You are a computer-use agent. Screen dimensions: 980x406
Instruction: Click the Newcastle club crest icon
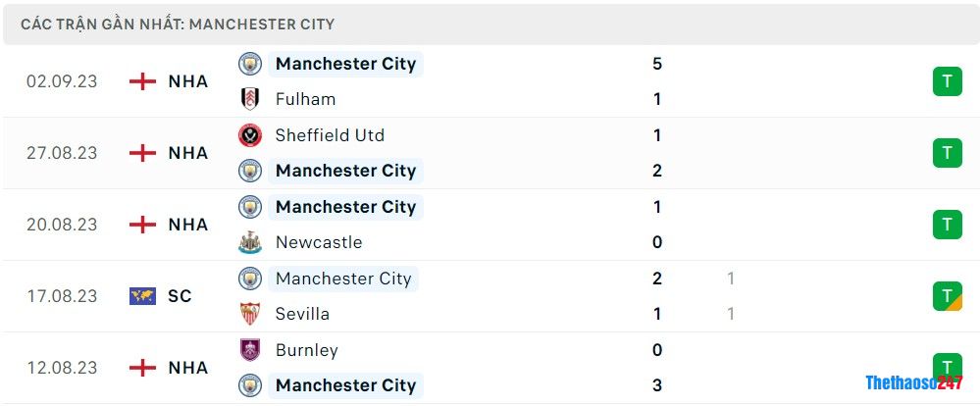(250, 242)
